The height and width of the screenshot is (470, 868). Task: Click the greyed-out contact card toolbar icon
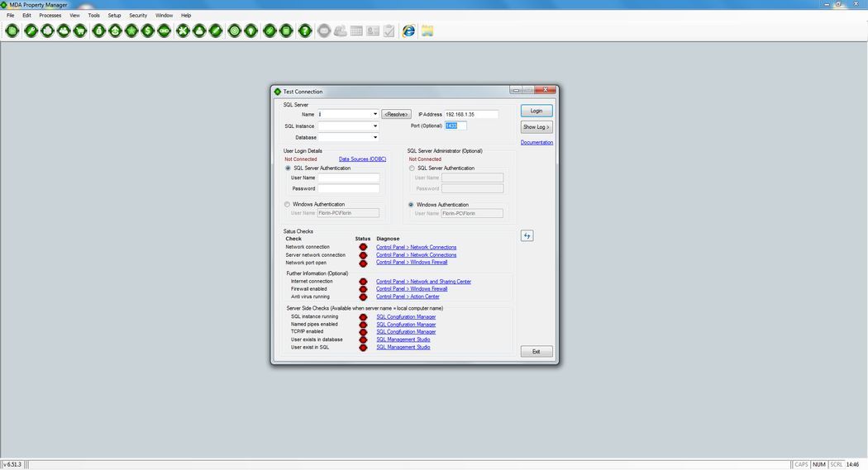pos(373,31)
